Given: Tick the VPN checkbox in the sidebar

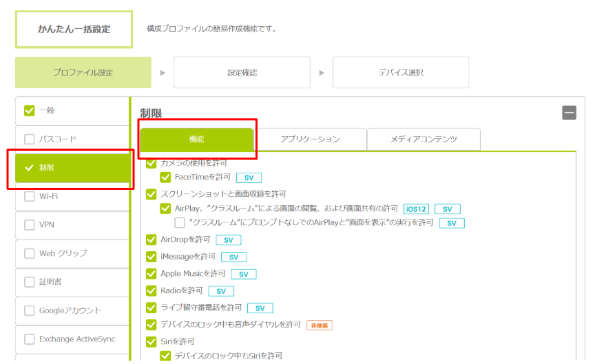Looking at the screenshot, I should (29, 225).
